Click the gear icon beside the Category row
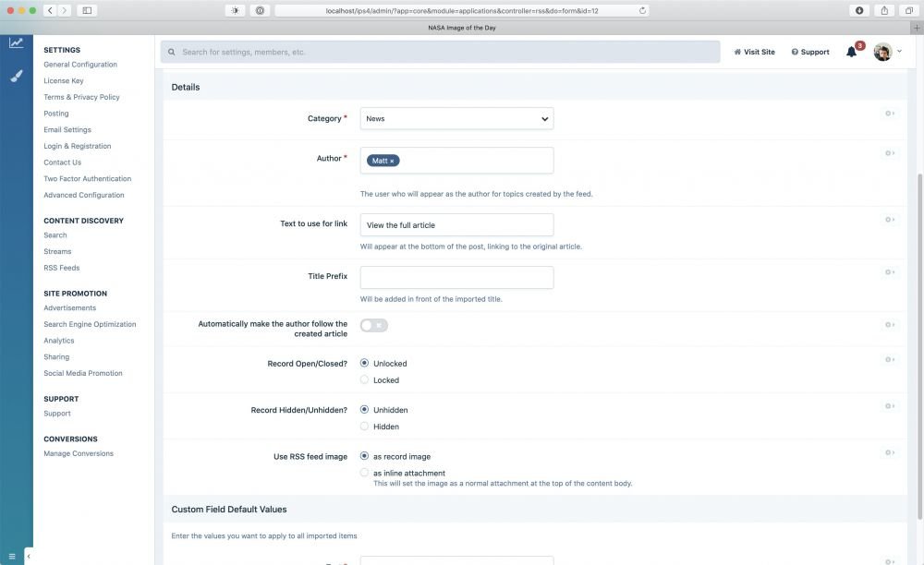The width and height of the screenshot is (924, 565). [890, 114]
